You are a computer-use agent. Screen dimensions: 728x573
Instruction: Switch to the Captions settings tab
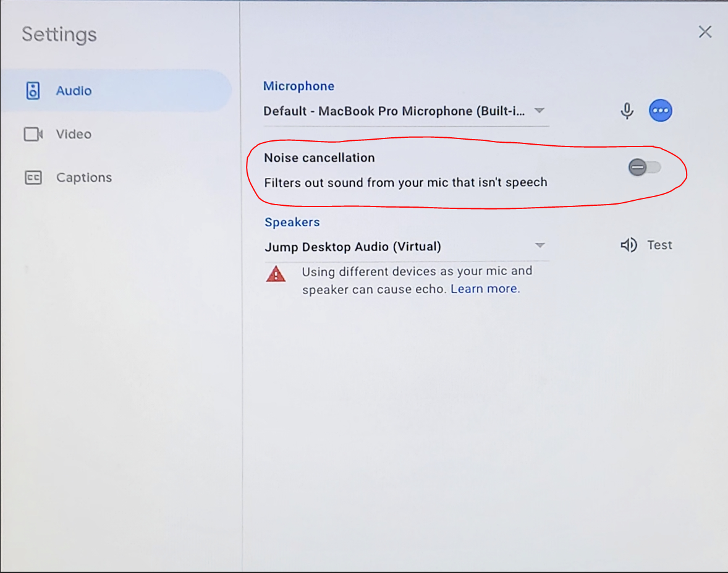116,177
